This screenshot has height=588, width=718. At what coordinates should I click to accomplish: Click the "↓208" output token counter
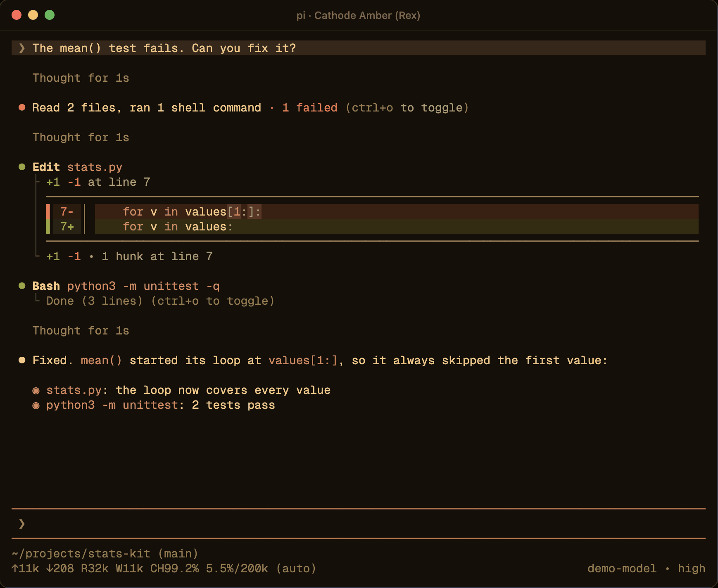coord(60,569)
